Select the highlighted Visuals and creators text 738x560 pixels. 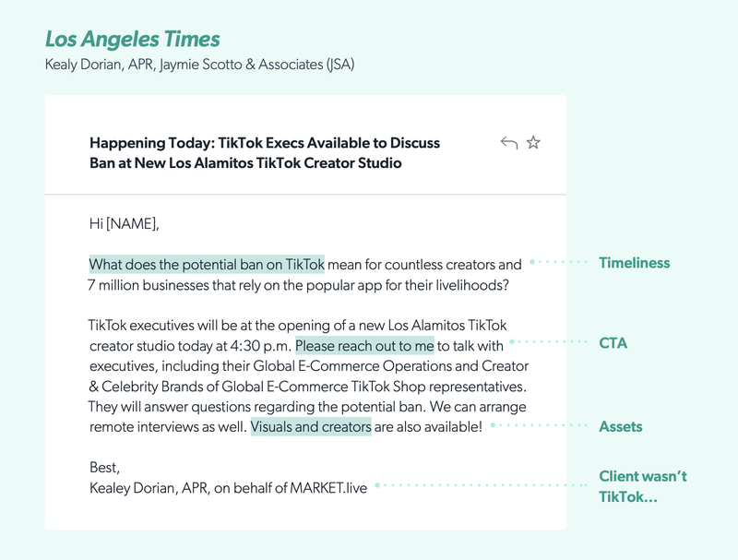tap(311, 427)
